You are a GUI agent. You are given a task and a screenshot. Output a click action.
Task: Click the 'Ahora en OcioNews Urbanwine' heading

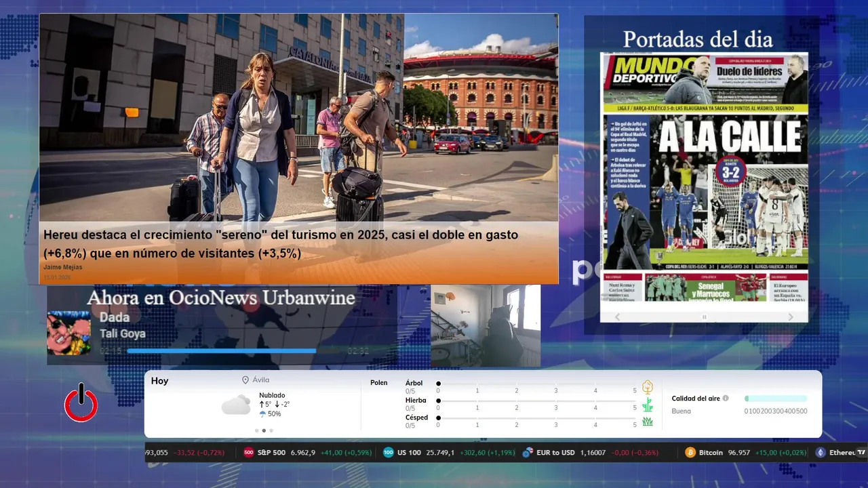click(x=221, y=298)
